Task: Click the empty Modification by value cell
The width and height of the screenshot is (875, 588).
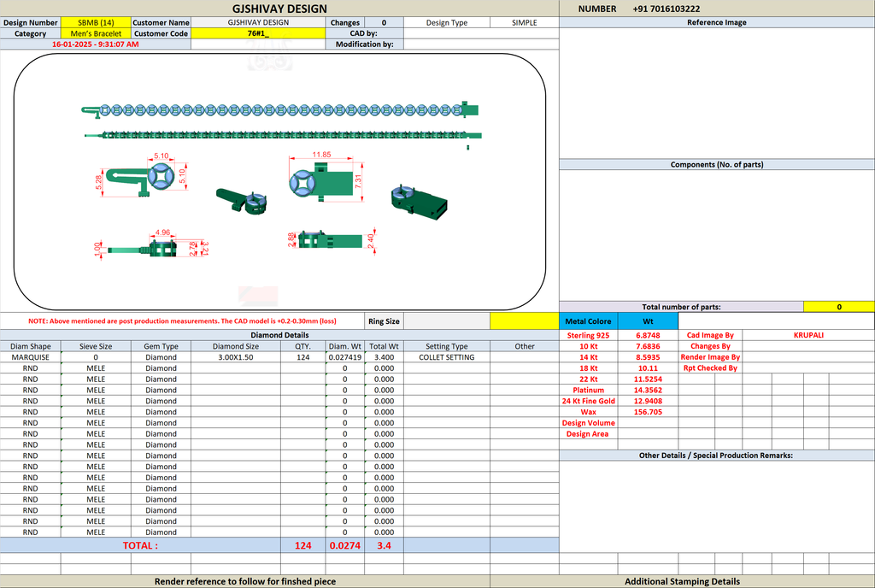Action: 481,44
